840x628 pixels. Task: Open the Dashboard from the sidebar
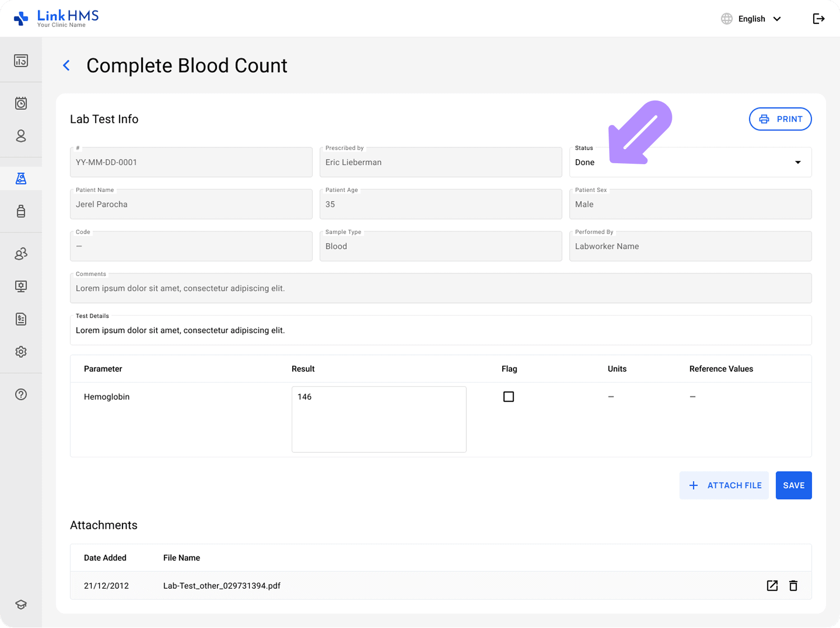tap(21, 60)
